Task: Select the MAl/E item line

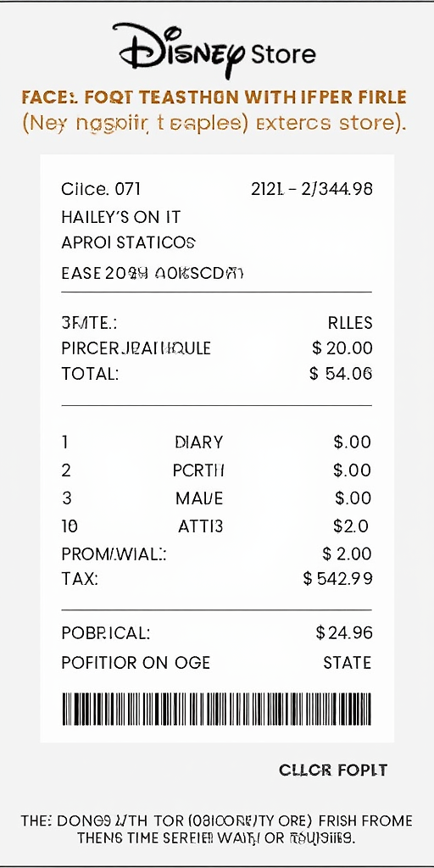Action: 216,498
